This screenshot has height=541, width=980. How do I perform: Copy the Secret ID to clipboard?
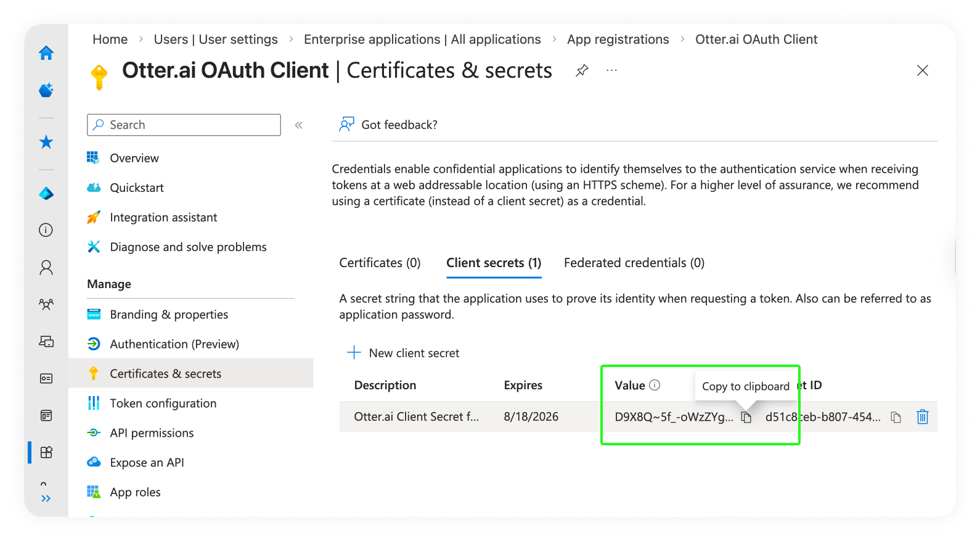point(896,418)
